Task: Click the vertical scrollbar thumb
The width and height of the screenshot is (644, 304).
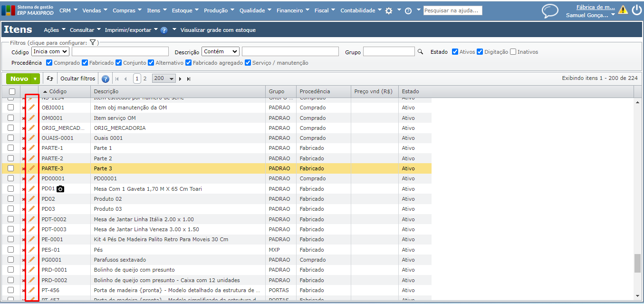Action: click(x=637, y=264)
